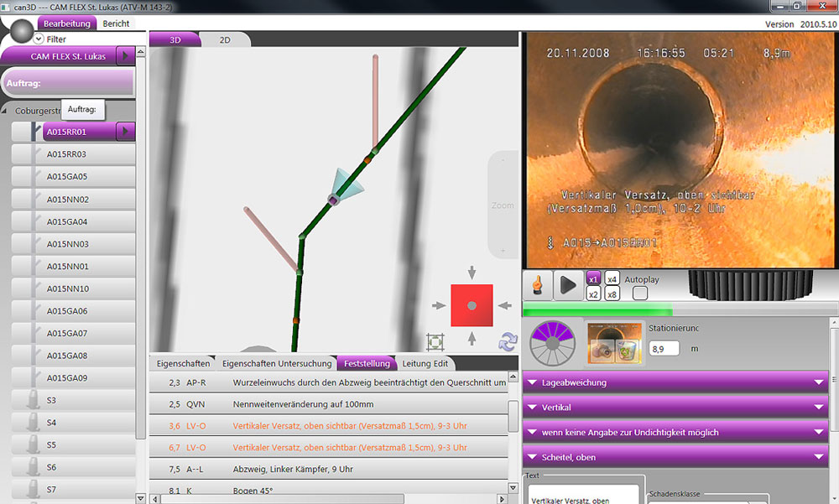Click the fit-to-view frame icon
This screenshot has height=504, width=839.
click(435, 341)
